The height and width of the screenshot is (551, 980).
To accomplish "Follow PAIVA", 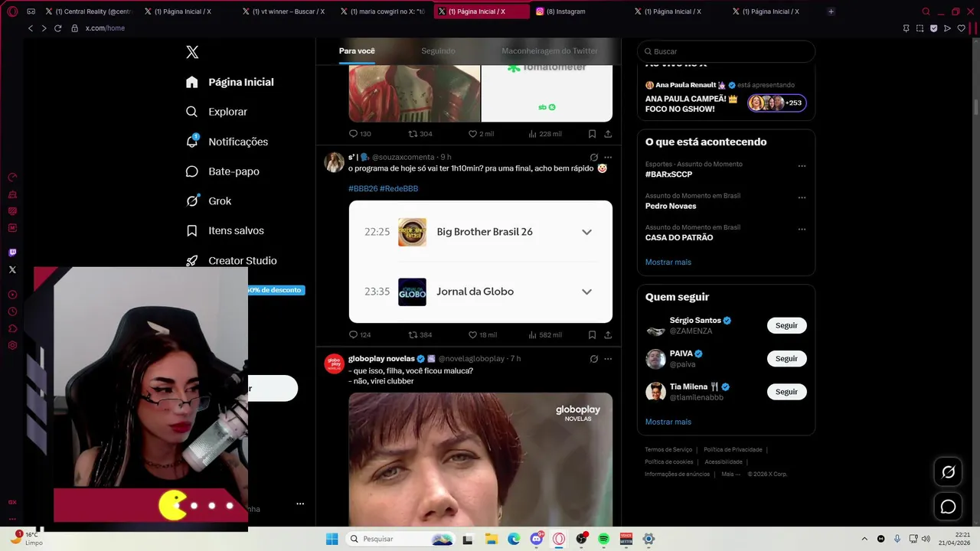I will 786,358.
